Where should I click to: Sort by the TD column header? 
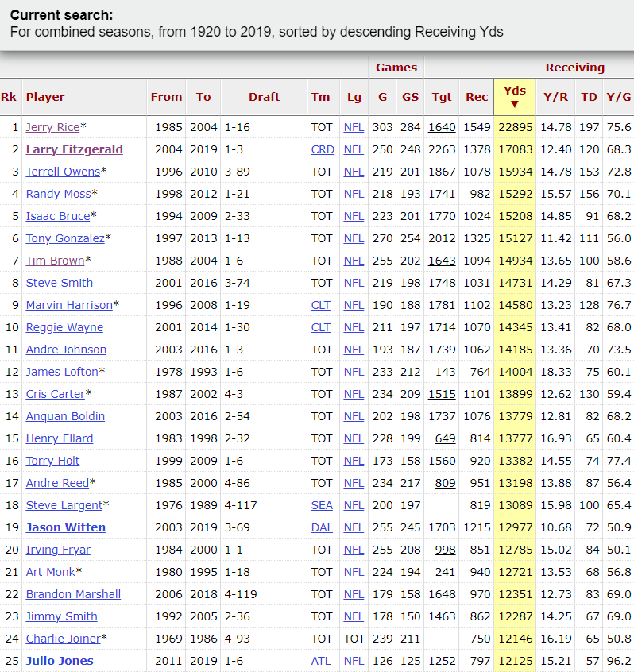pos(589,97)
